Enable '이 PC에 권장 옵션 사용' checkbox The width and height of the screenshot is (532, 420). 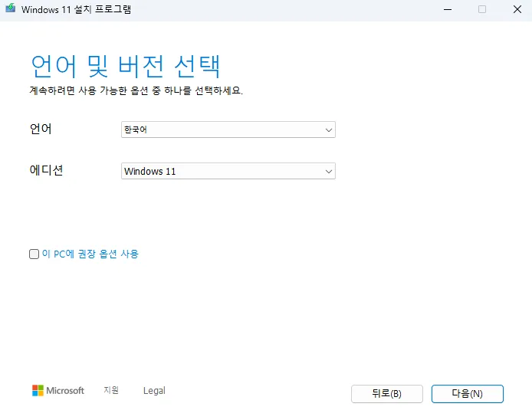pos(34,254)
